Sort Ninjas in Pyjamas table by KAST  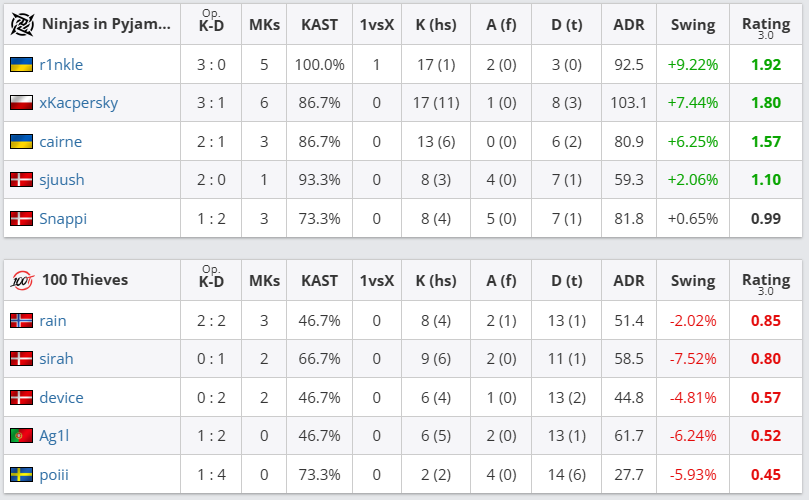pos(319,25)
